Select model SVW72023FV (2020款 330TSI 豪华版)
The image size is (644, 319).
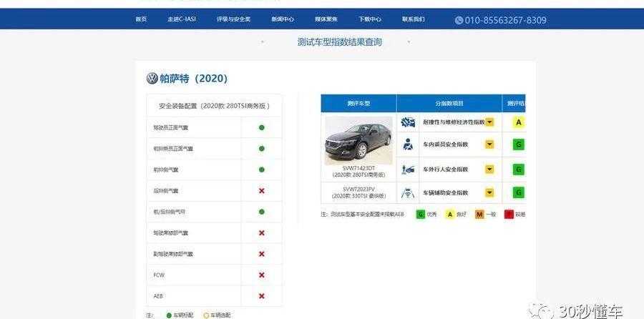point(358,192)
